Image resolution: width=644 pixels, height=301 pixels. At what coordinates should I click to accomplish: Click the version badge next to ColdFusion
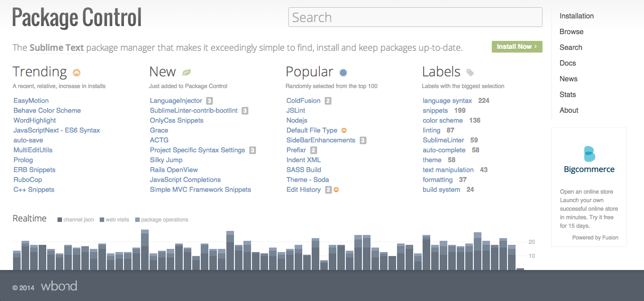[x=328, y=101]
